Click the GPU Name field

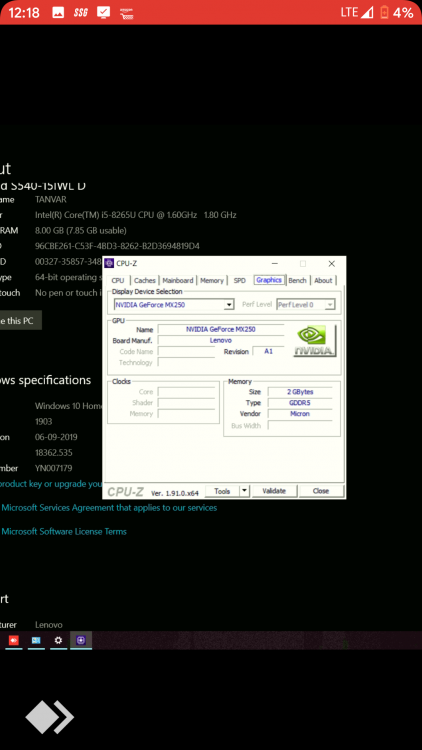[x=221, y=329]
